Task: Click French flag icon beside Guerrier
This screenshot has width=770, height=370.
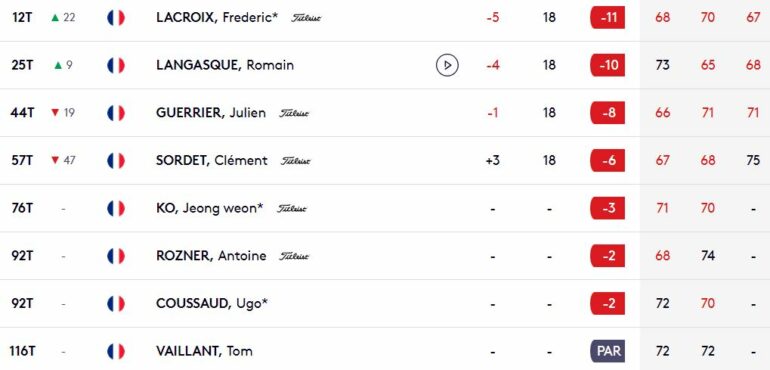Action: tap(116, 113)
